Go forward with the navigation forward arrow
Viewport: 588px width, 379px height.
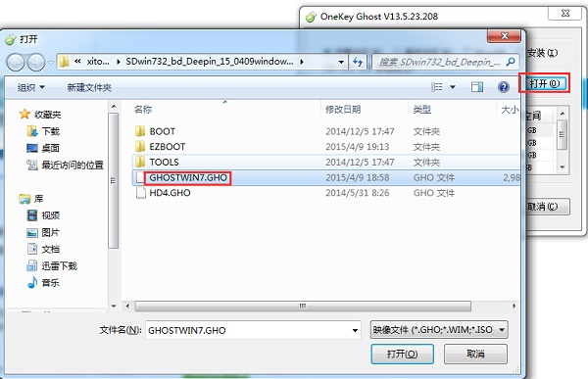36,62
